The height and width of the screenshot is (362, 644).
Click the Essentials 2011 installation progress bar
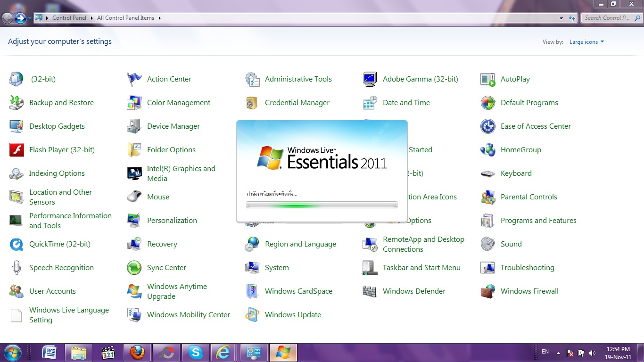322,205
